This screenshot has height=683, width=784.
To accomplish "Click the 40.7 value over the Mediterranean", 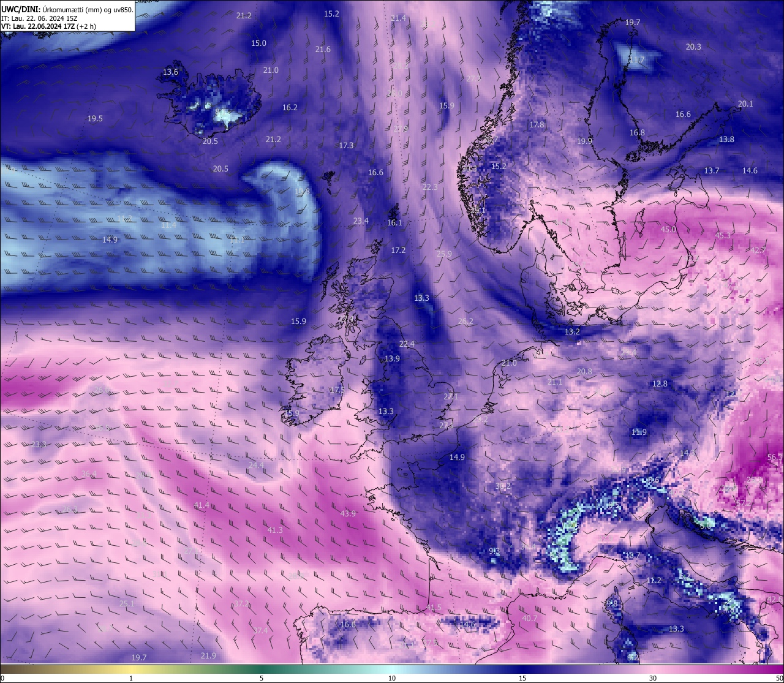I will 529,619.
